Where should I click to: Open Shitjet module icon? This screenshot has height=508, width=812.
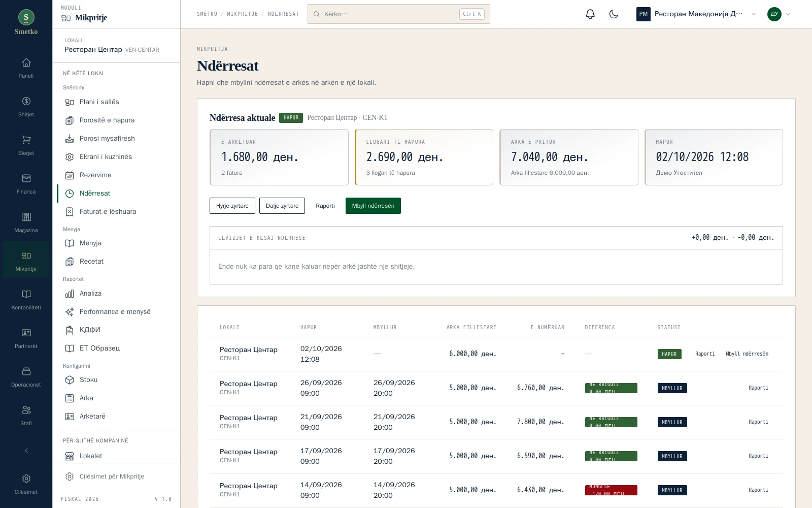(26, 107)
